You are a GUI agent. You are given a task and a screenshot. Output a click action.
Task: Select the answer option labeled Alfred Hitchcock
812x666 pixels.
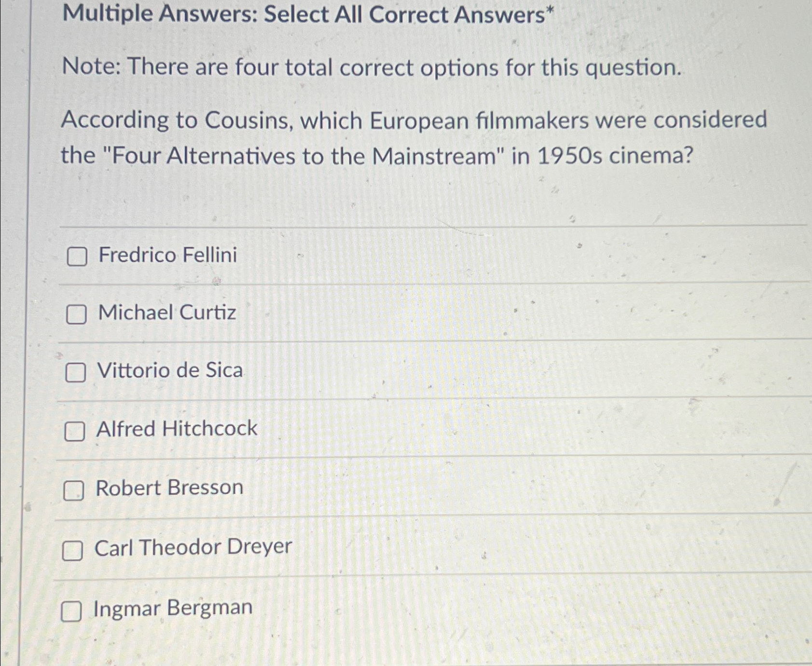[x=176, y=429]
